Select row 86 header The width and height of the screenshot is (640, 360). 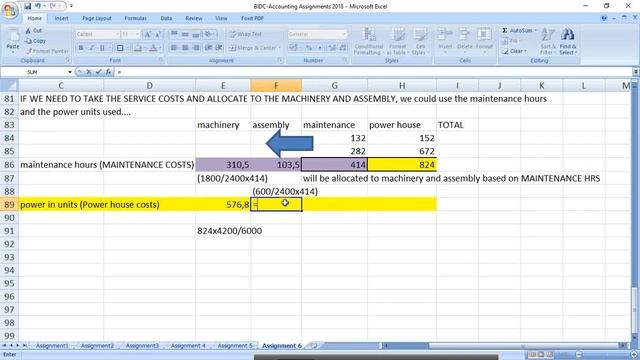click(x=9, y=164)
